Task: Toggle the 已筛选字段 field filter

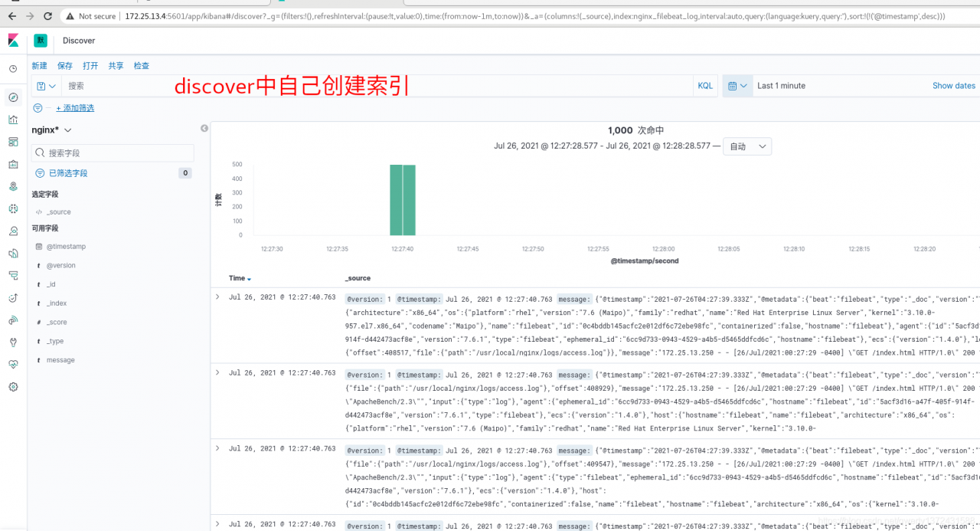Action: tap(61, 173)
